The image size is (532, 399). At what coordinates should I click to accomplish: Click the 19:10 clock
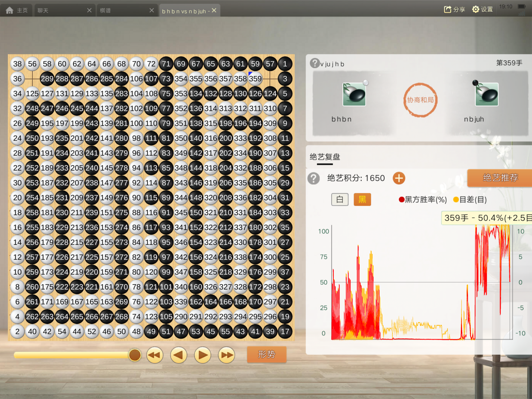coord(506,6)
